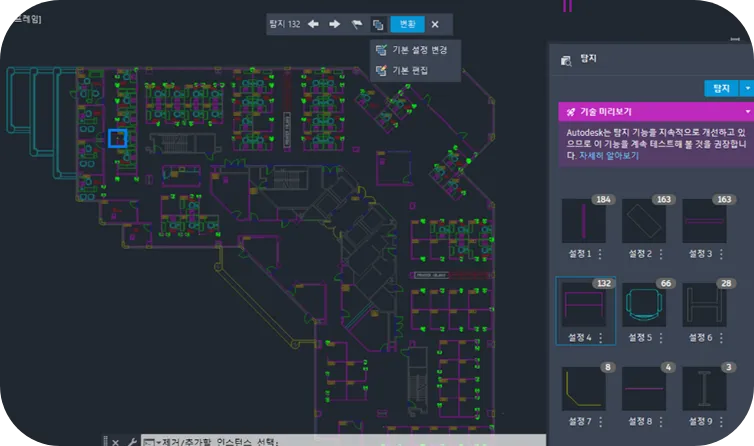Open more options for 설정 6

(x=721, y=338)
